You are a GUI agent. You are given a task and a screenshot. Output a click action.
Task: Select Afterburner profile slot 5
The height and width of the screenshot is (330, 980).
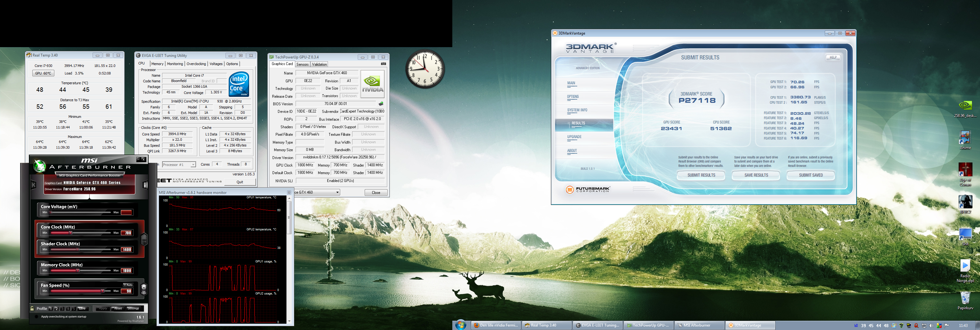74,309
